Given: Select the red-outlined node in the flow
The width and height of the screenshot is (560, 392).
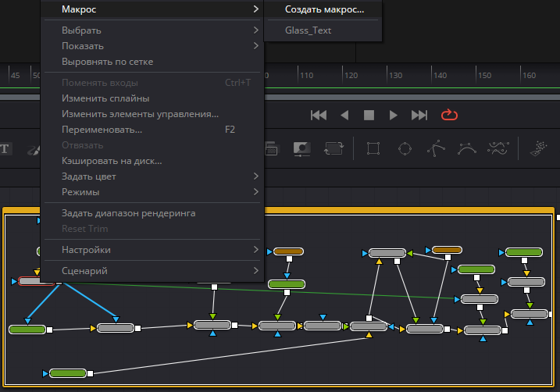Looking at the screenshot, I should coord(30,281).
